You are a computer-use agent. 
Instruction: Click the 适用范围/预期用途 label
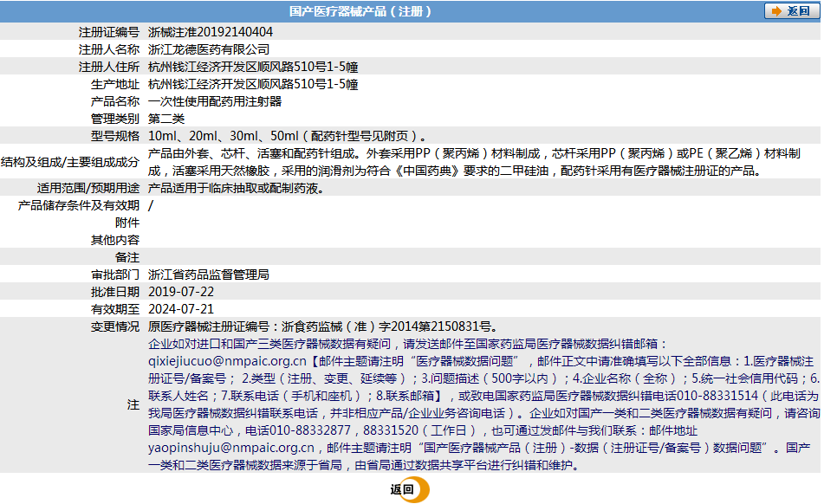[88, 188]
